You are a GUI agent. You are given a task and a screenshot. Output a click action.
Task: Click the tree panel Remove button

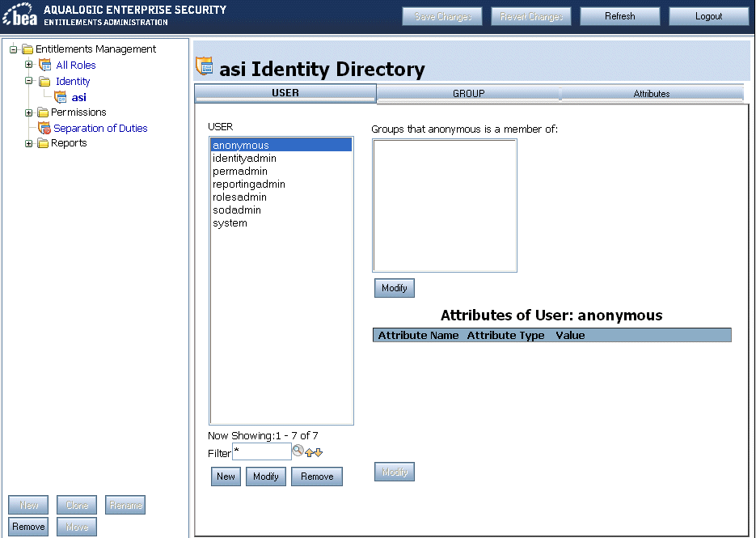coord(28,527)
